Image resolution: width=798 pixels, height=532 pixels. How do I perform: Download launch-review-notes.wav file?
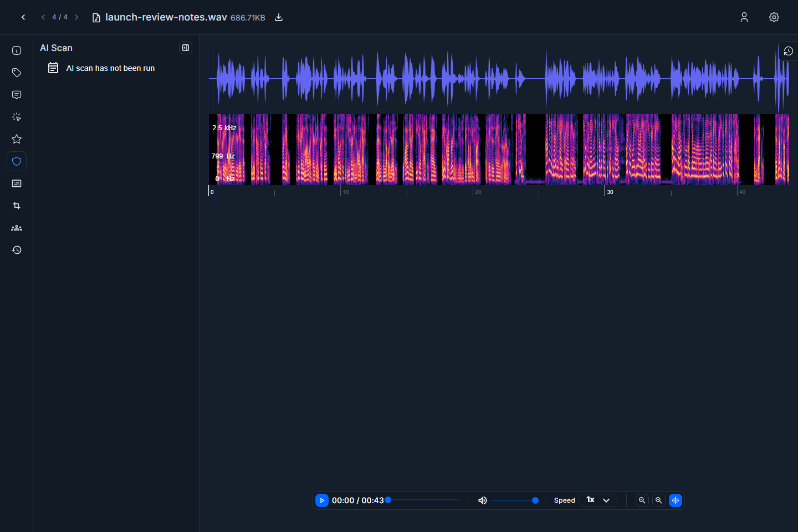pos(279,17)
